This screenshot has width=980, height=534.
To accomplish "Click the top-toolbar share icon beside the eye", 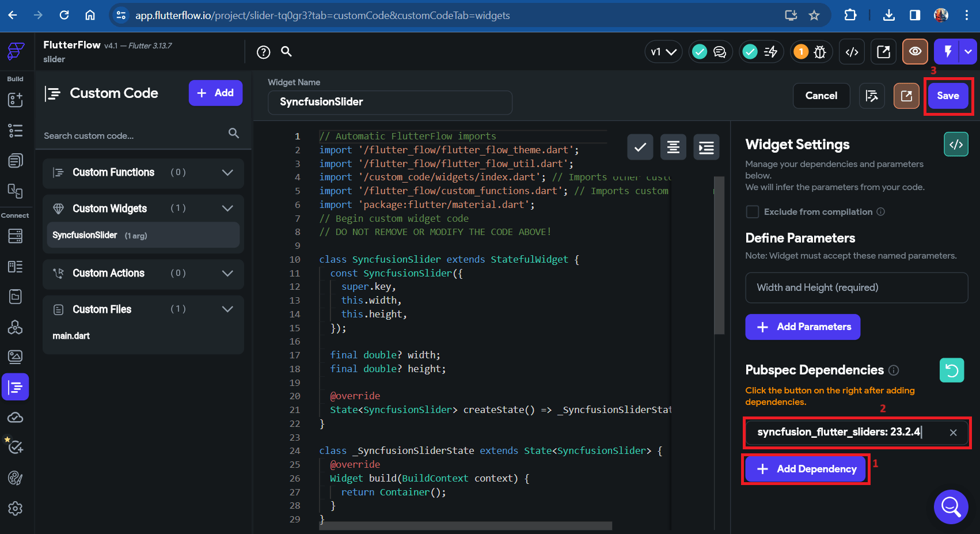I will point(883,52).
